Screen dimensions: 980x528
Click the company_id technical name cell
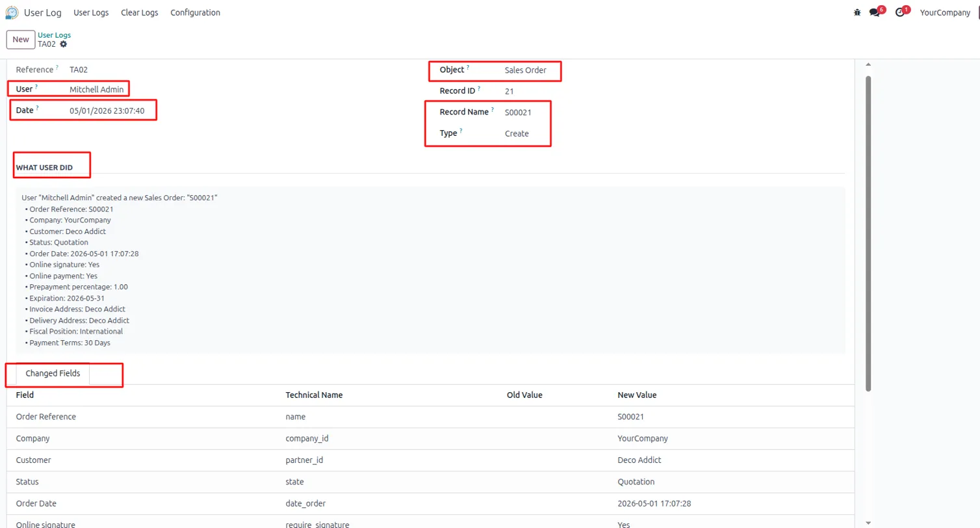click(307, 438)
